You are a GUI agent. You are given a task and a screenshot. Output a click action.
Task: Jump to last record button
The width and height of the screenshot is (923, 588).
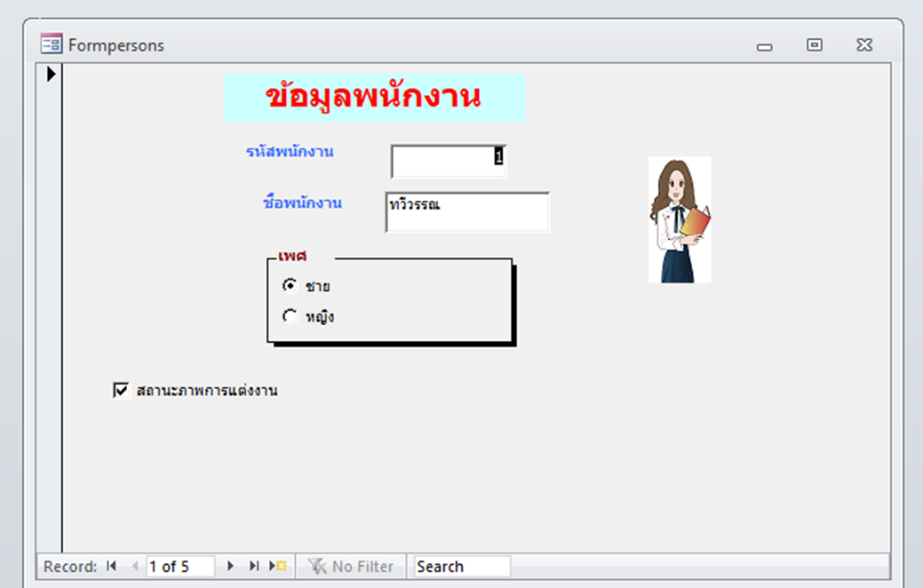[x=254, y=566]
